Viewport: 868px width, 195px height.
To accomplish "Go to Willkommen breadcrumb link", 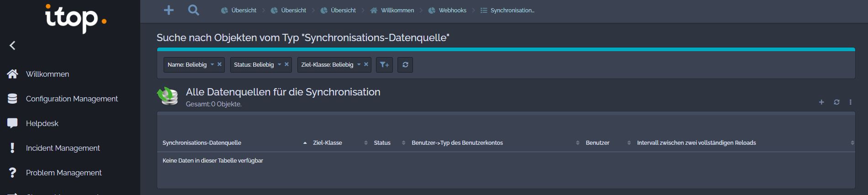I will coord(397,10).
